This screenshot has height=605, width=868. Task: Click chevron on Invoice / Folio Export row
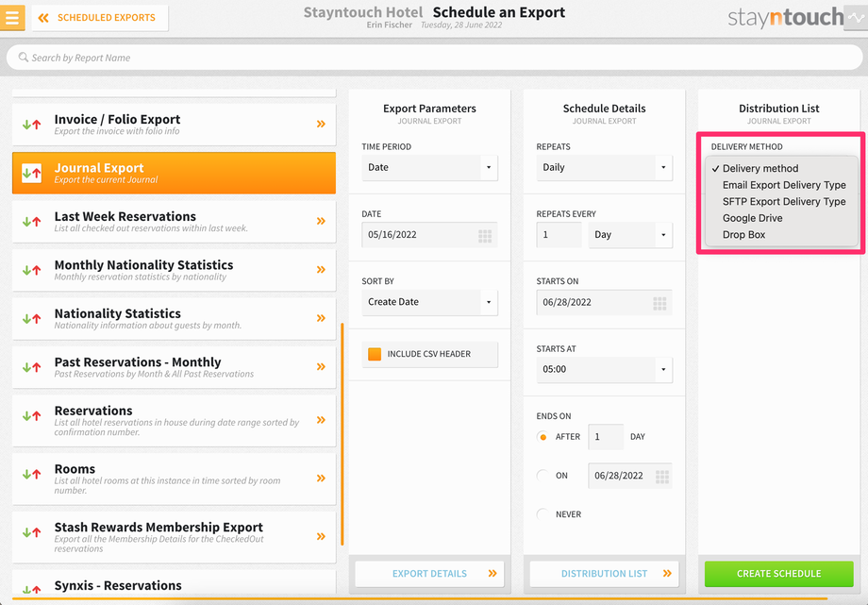click(321, 124)
